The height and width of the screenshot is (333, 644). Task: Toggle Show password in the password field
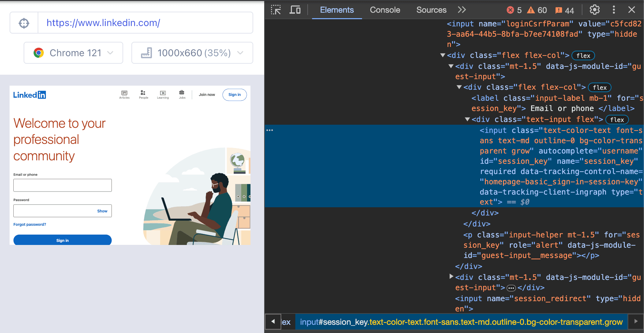[102, 211]
